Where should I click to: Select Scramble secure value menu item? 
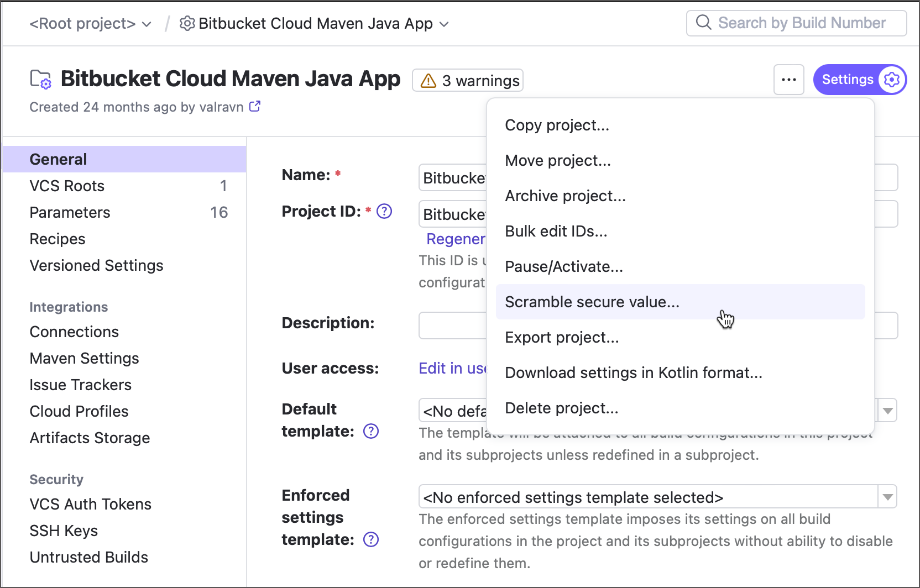click(592, 302)
